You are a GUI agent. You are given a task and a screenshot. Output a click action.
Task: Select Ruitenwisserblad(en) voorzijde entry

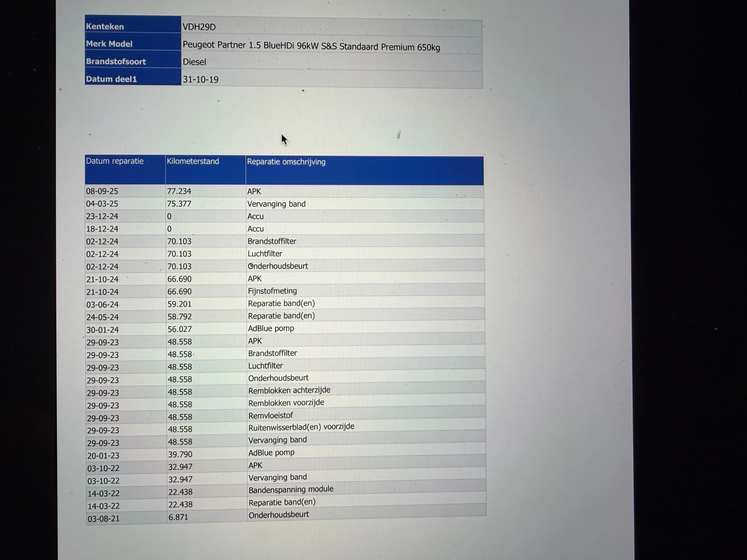click(301, 427)
